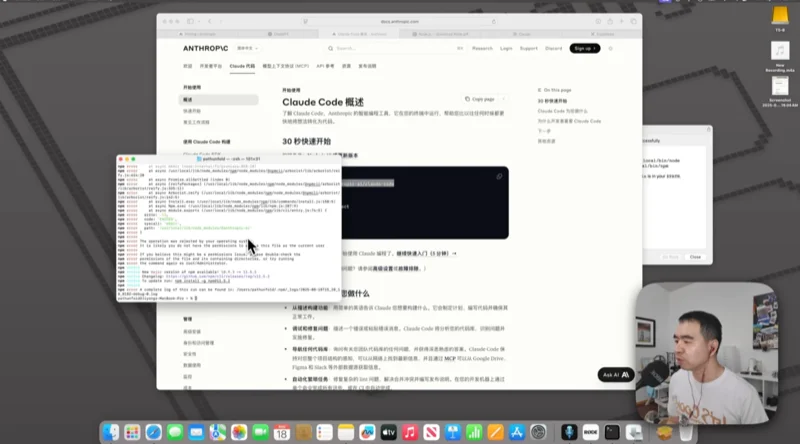Image resolution: width=800 pixels, height=444 pixels.
Task: Open the 快速开始 sidebar item
Action: tap(192, 111)
